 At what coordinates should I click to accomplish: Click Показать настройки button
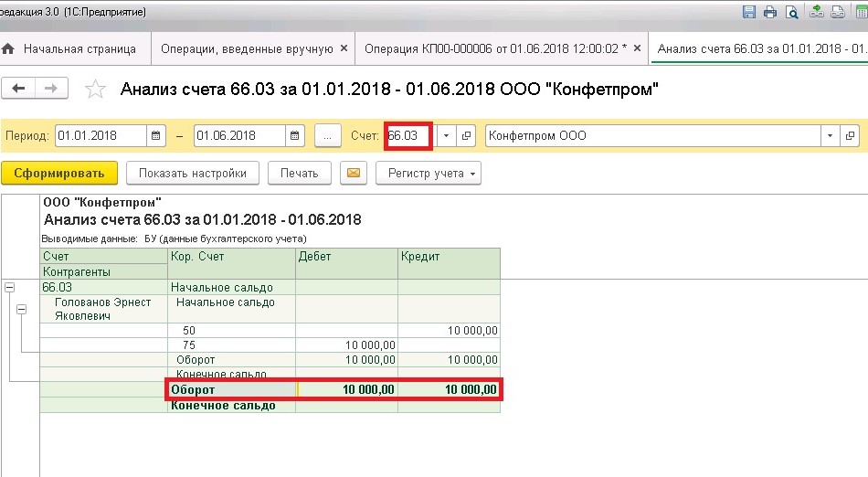coord(193,174)
